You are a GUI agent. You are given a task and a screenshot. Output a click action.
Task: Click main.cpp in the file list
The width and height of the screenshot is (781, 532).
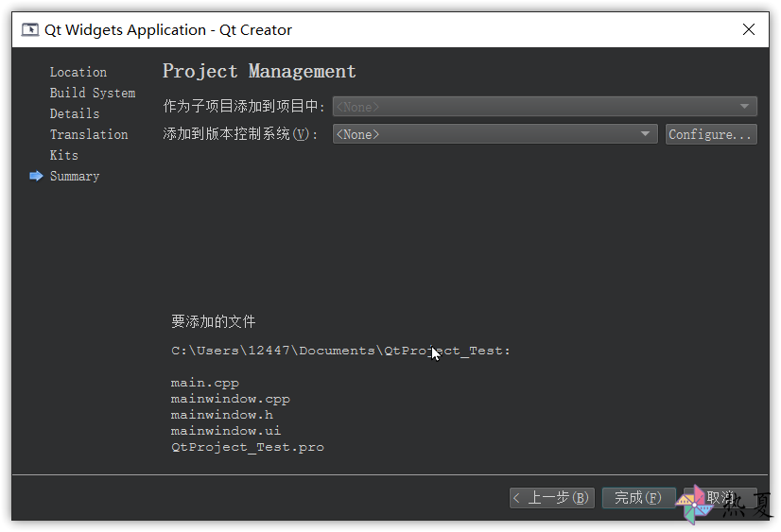205,384
